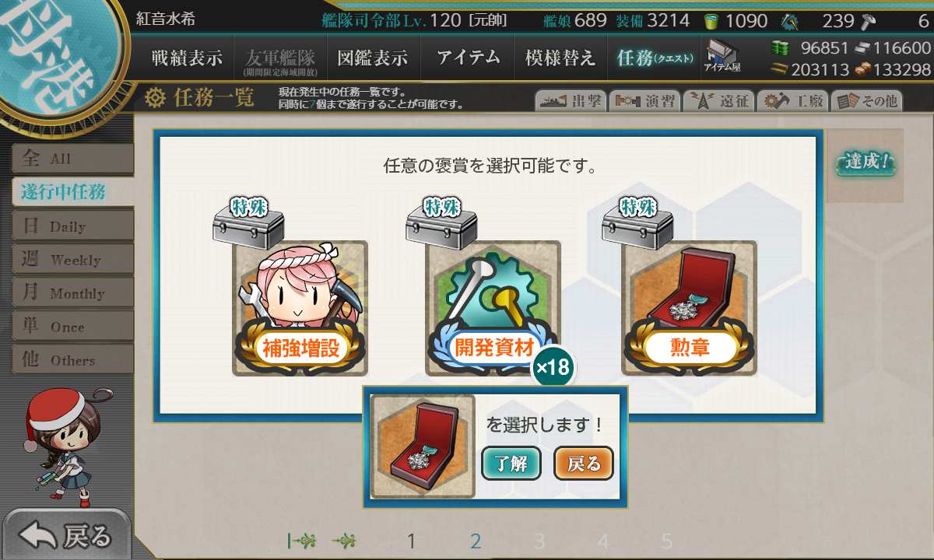This screenshot has height=560, width=934.
Task: Open the アイテム menu
Action: click(468, 58)
